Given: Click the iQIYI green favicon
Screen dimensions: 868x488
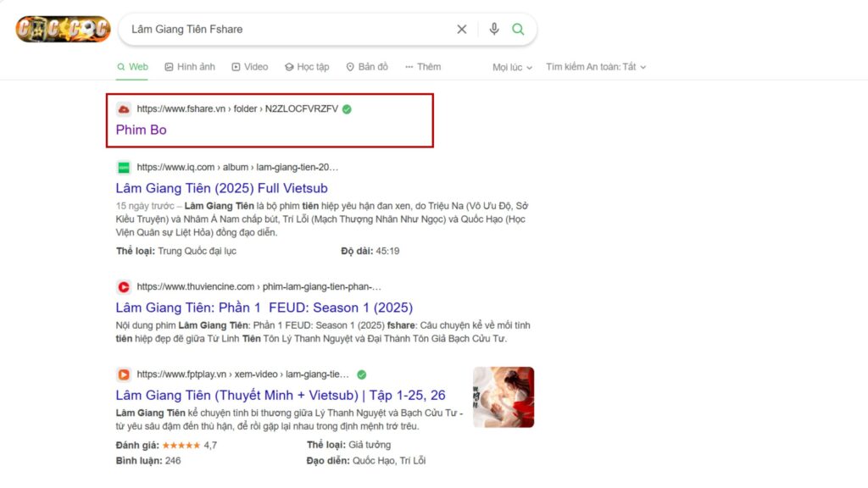Looking at the screenshot, I should pyautogui.click(x=124, y=167).
